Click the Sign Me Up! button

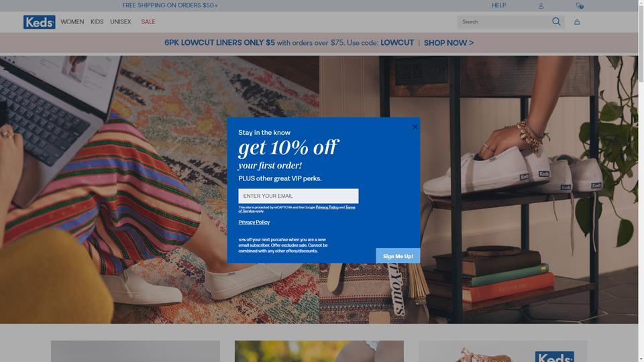(x=398, y=255)
